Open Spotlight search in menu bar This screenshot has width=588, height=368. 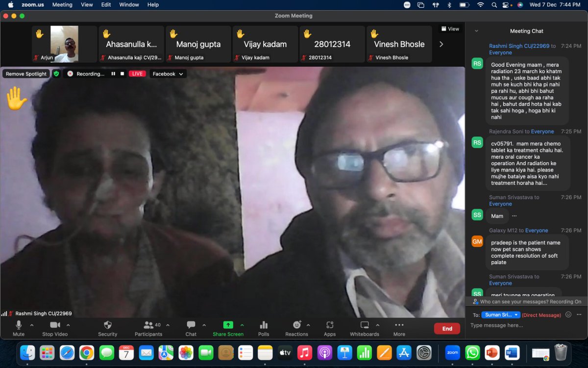[493, 4]
